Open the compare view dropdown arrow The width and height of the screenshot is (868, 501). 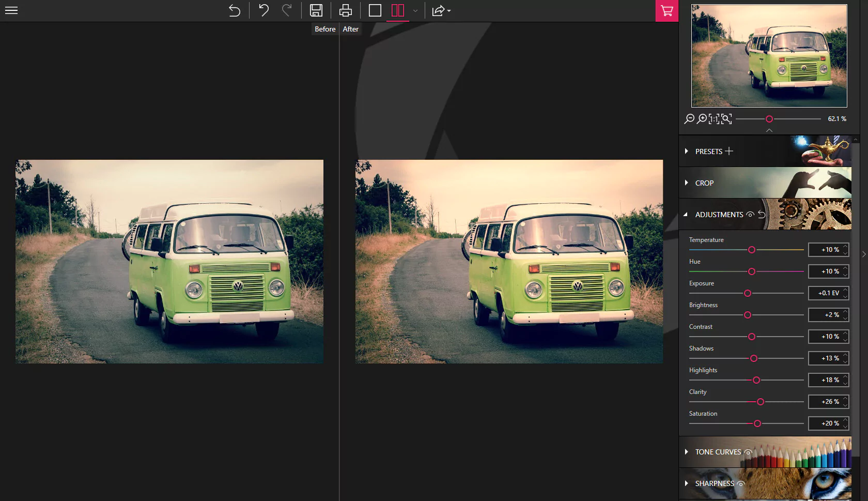[x=414, y=10]
